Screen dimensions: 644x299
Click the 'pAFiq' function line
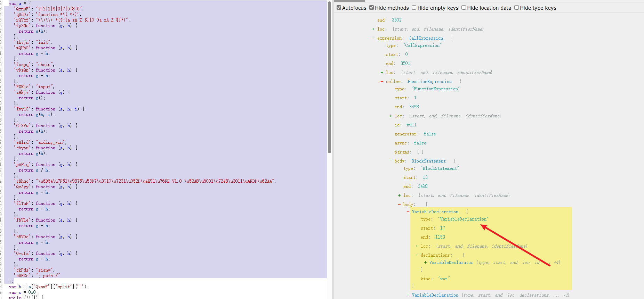click(x=46, y=165)
